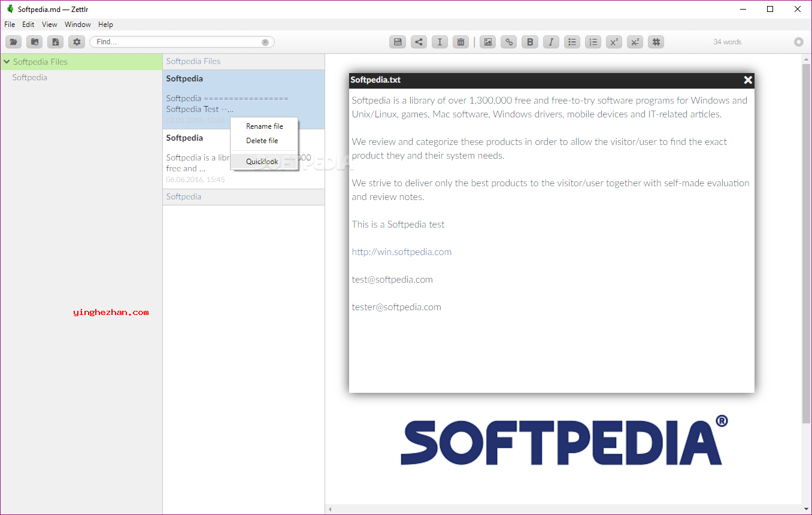The image size is (812, 515).
Task: Click the hash heading icon
Action: click(656, 42)
